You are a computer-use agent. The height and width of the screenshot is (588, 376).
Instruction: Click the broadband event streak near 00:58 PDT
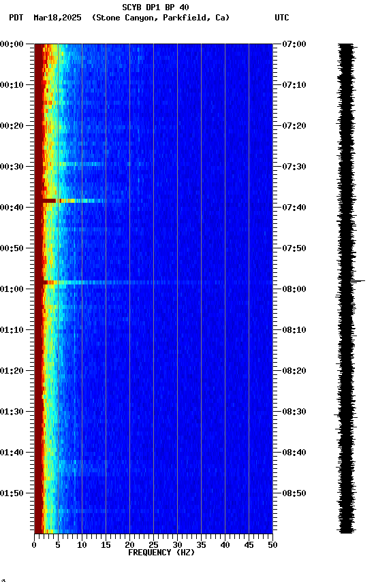tap(157, 282)
